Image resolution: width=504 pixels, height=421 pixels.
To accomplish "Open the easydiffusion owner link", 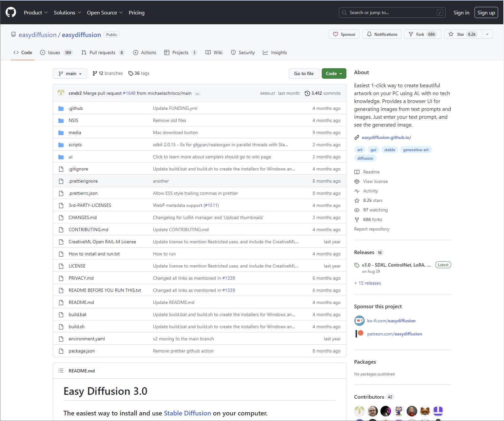I will (x=38, y=35).
